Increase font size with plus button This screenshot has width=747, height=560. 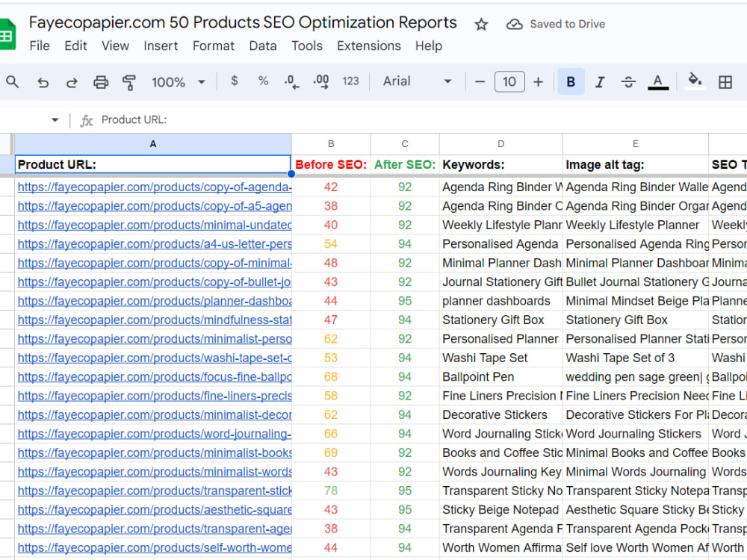point(539,82)
